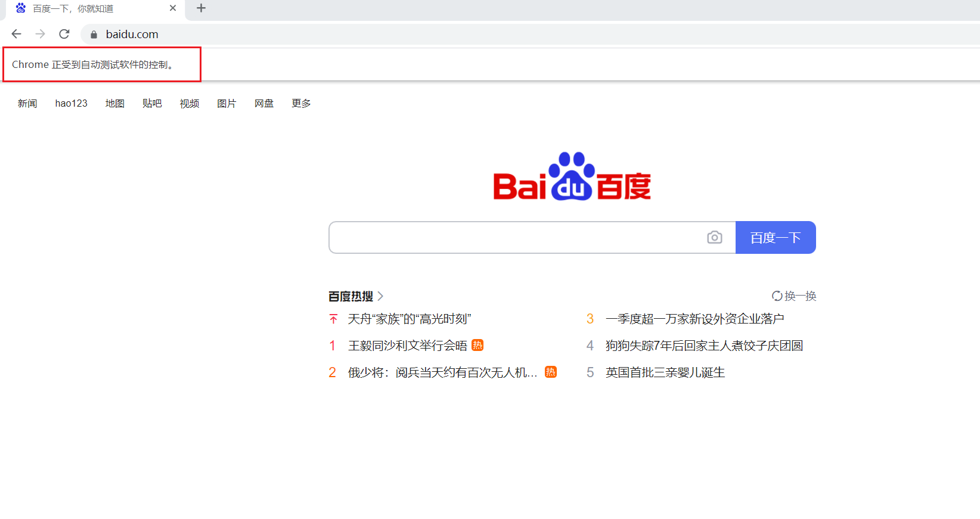
Task: Click the Chrome 正受到自动测试软件的控制 notice
Action: 94,64
